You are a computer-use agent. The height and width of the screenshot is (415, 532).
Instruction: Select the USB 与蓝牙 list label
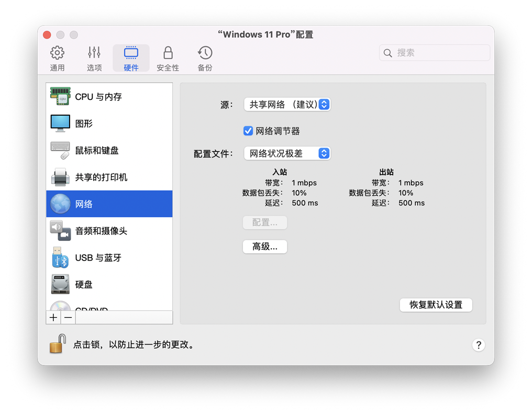coord(98,258)
